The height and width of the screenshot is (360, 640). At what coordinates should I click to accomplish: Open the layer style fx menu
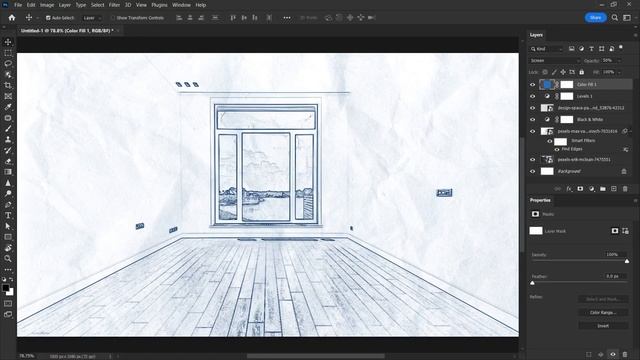(x=569, y=189)
